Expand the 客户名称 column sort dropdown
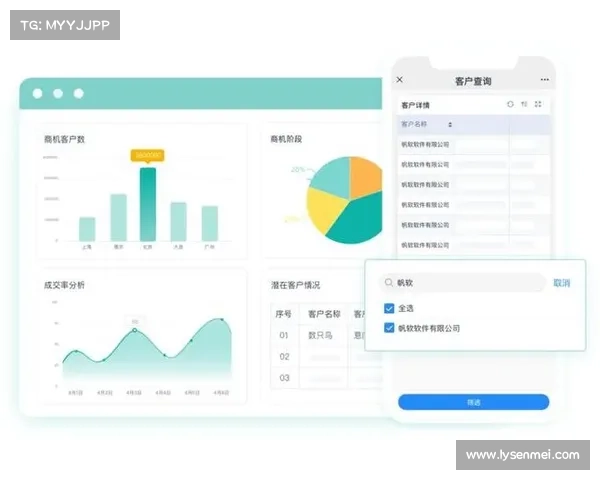 (x=450, y=125)
